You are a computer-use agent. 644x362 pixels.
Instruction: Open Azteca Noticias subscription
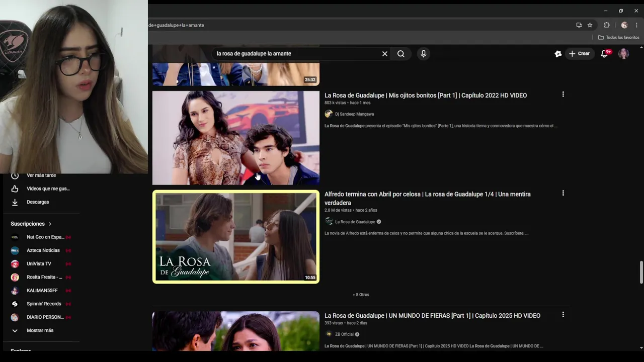[40, 250]
